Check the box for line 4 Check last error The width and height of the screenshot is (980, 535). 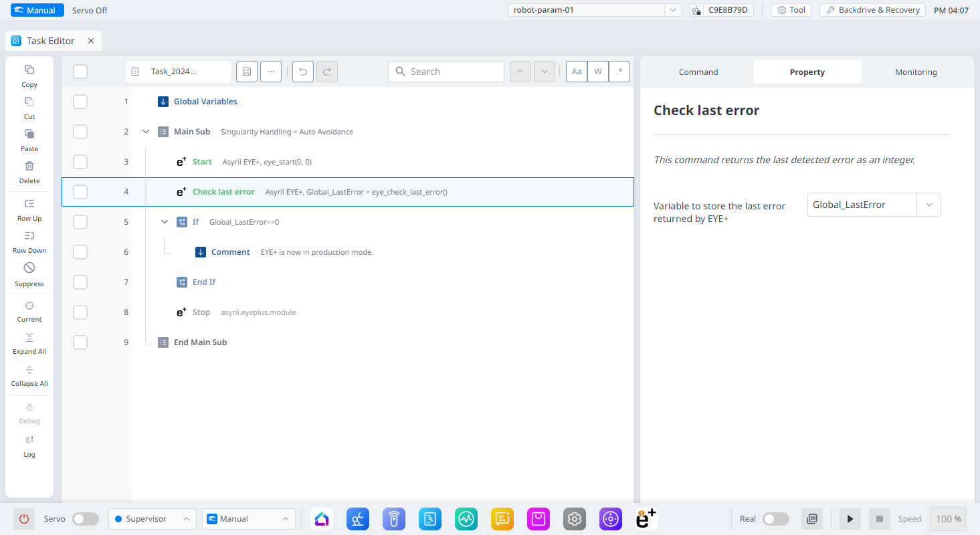[x=80, y=192]
